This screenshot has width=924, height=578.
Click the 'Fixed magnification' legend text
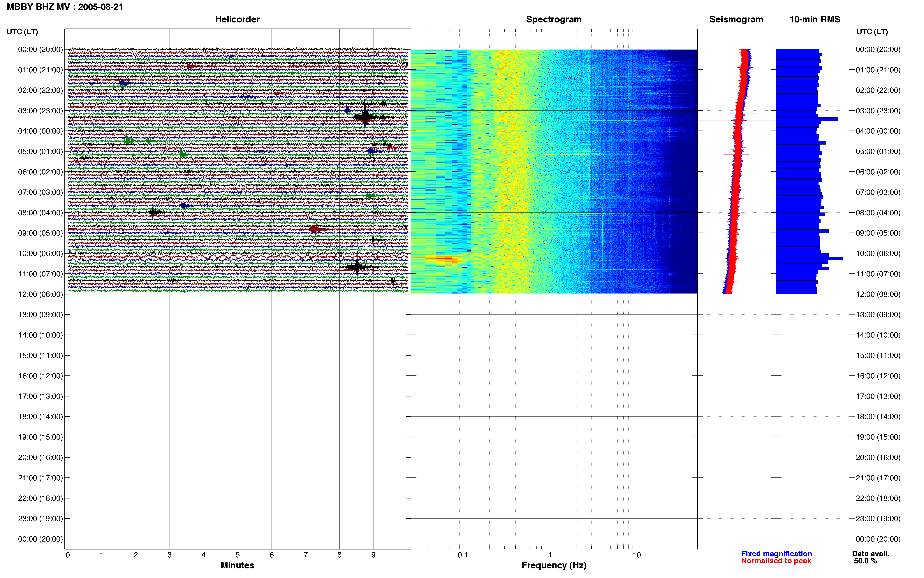(x=776, y=554)
